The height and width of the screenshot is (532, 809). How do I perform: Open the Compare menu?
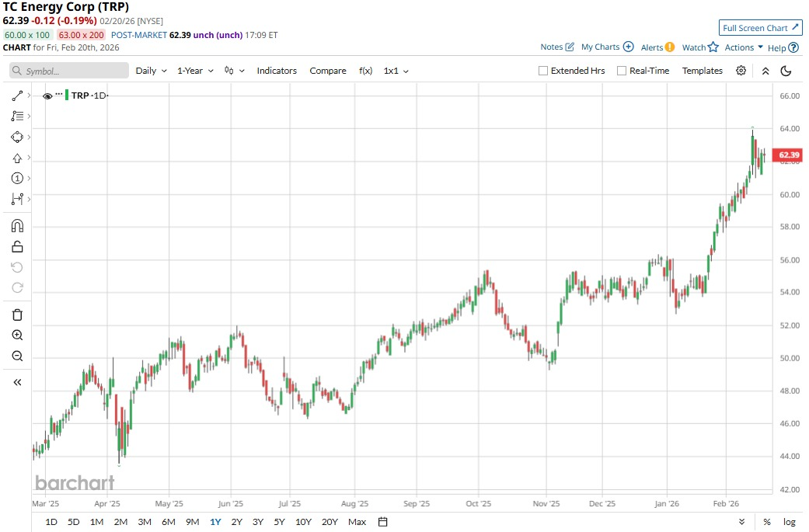coord(328,71)
